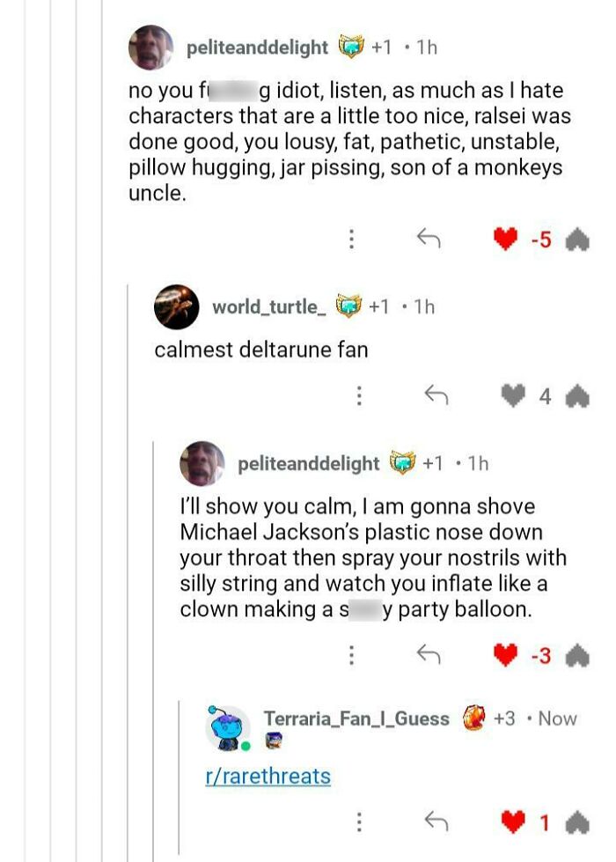The width and height of the screenshot is (616, 862).
Task: Open options menu on r/rarethreats comment
Action: [x=359, y=821]
